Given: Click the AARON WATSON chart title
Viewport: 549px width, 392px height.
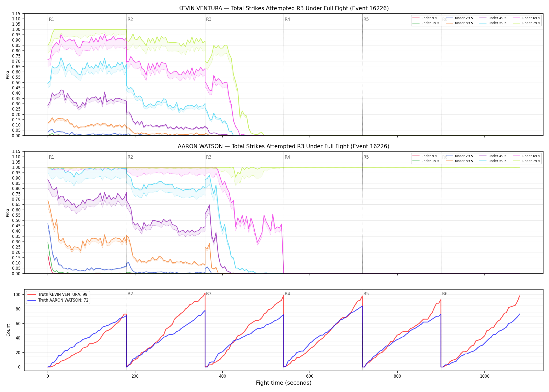Looking at the screenshot, I should click(283, 146).
